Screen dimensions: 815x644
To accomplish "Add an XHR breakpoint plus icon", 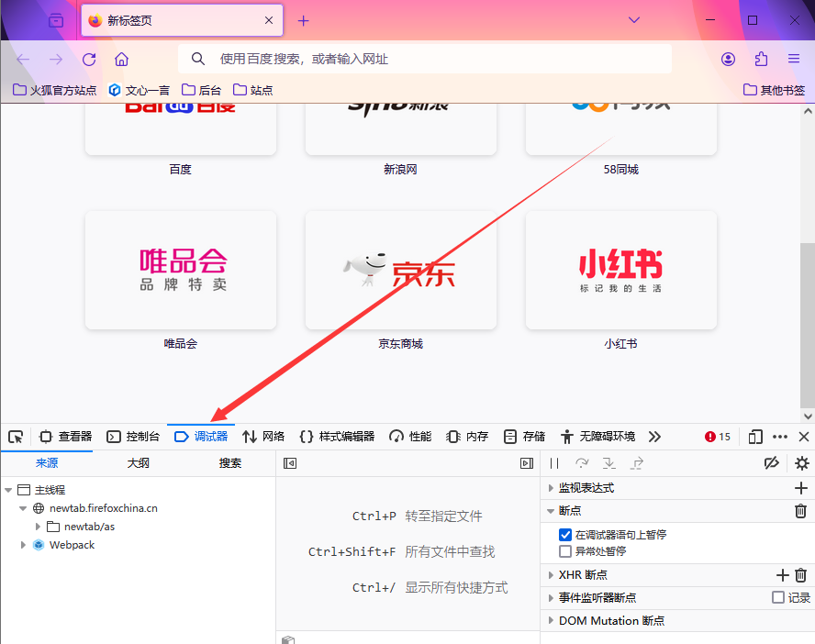I will point(782,575).
